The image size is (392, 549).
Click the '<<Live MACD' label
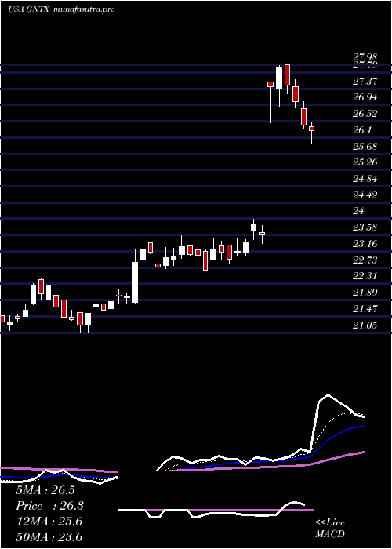(330, 529)
